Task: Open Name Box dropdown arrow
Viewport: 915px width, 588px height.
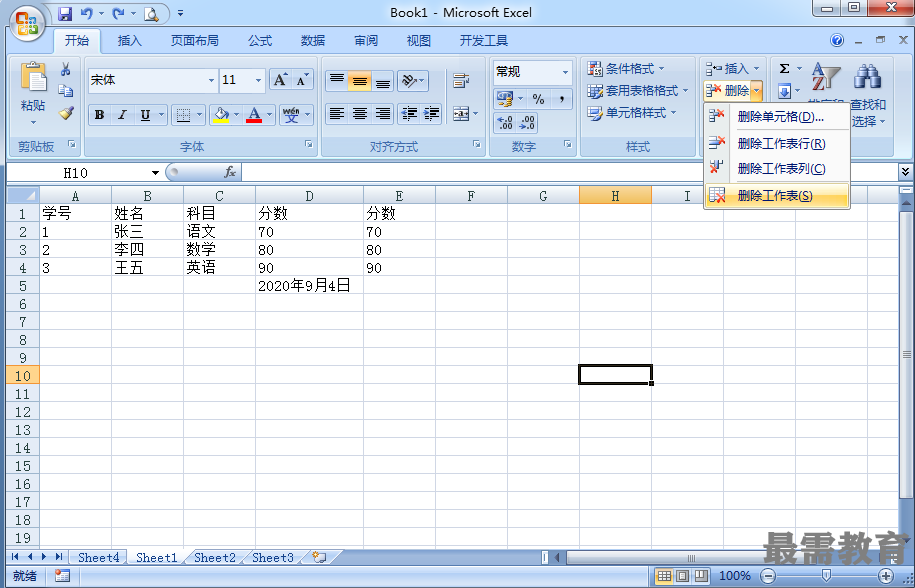Action: click(155, 173)
